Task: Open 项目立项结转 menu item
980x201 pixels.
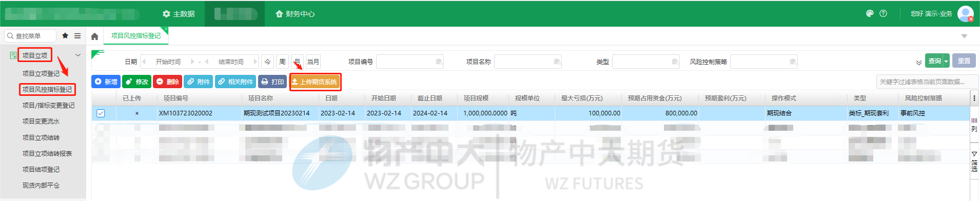Action: point(41,138)
